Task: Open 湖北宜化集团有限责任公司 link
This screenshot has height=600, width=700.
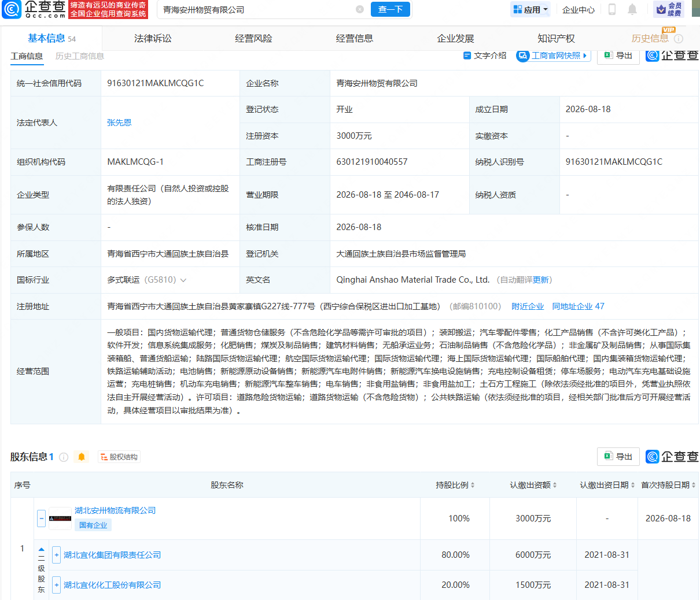Action: pos(112,555)
